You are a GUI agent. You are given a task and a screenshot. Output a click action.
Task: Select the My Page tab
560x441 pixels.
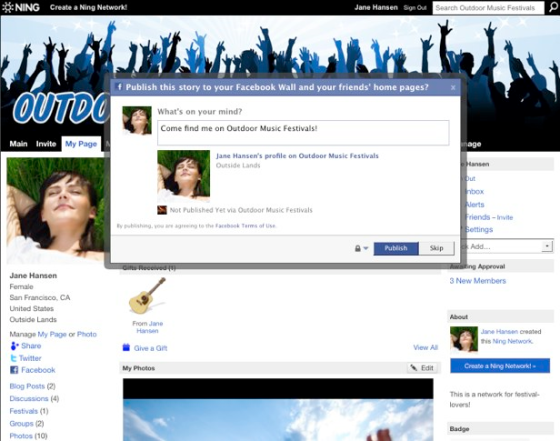(x=81, y=144)
